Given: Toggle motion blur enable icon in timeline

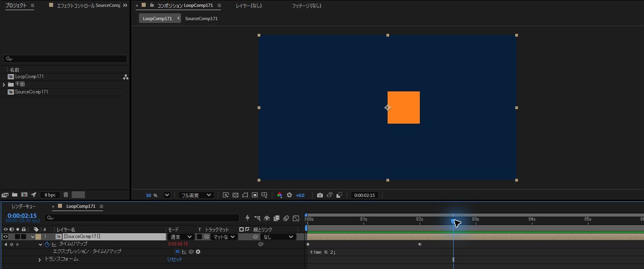Looking at the screenshot, I should [x=286, y=218].
